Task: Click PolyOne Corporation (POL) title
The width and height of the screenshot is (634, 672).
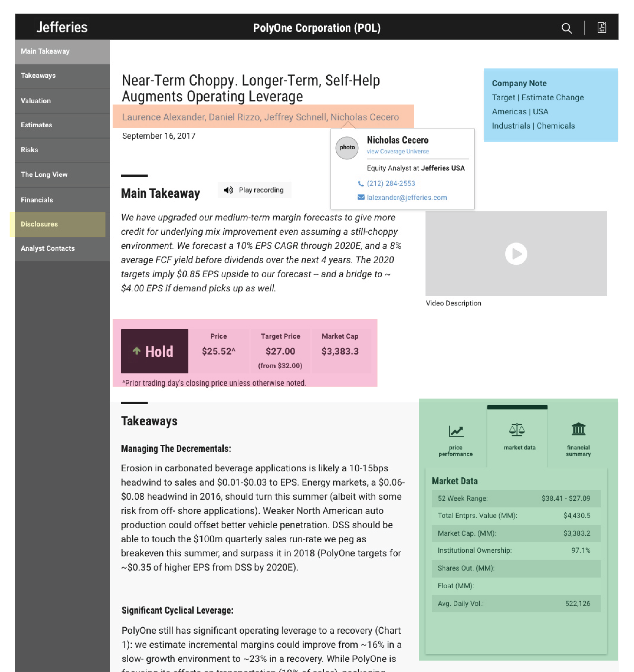Action: (x=317, y=28)
